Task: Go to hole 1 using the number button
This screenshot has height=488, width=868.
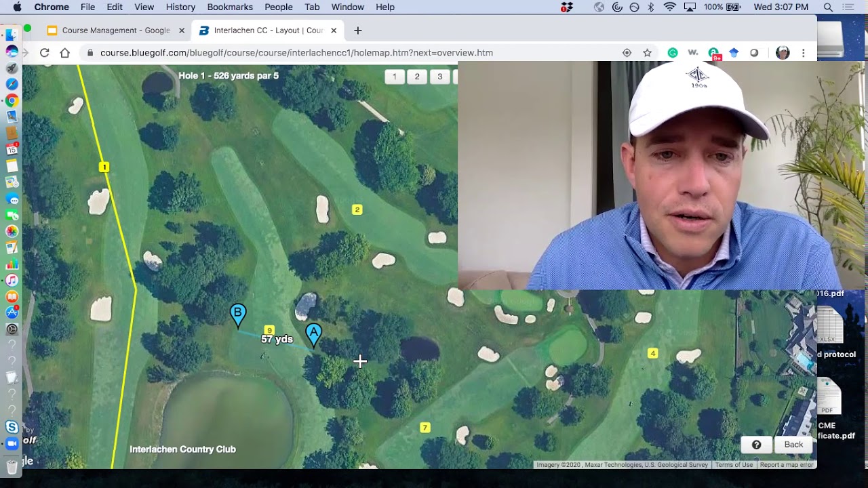Action: 395,77
